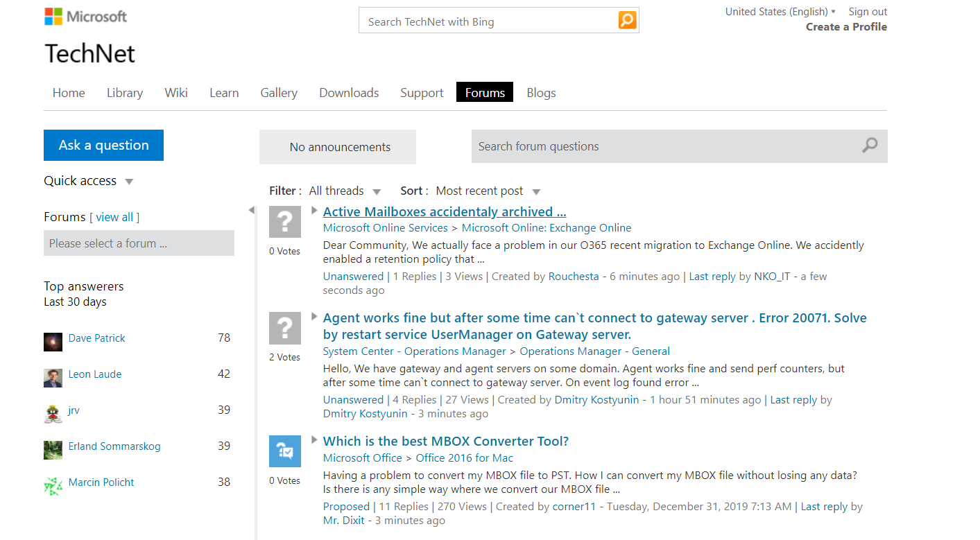Click the Operations Manager - General link
The width and height of the screenshot is (980, 540).
click(x=595, y=351)
